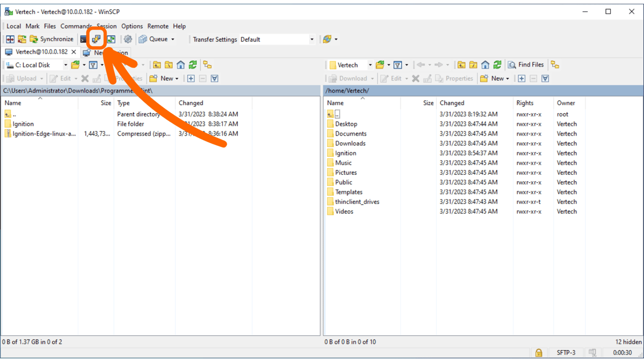Switch to the New Session tab
This screenshot has width=644, height=362.
tap(105, 52)
